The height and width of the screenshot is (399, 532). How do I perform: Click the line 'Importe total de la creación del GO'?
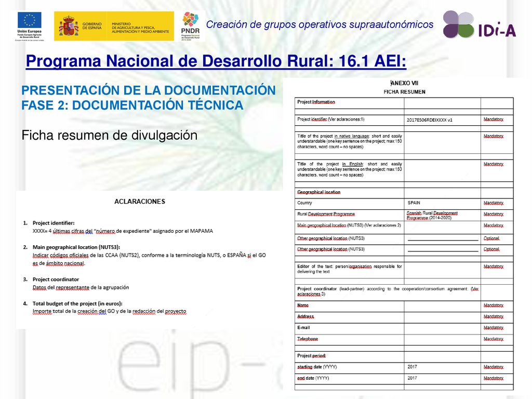(x=109, y=311)
